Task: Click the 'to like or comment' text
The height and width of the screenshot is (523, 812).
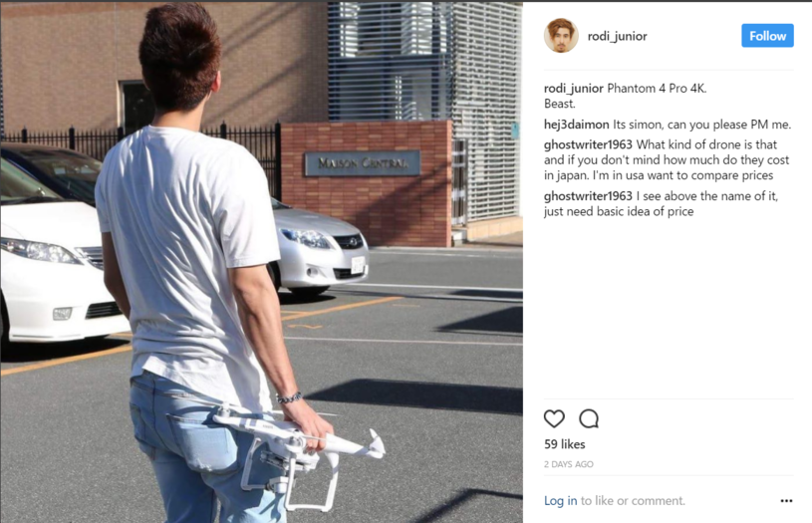Action: click(x=633, y=501)
